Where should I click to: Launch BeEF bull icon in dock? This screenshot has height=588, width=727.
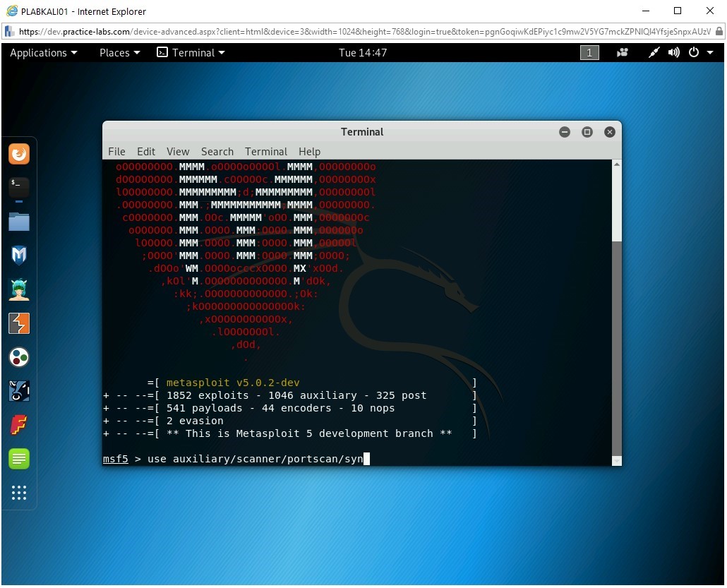pyautogui.click(x=19, y=391)
